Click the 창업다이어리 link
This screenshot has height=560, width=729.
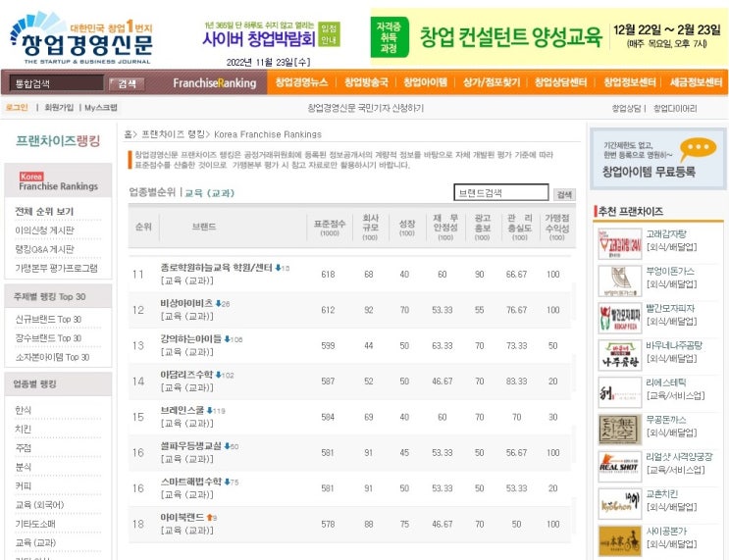pos(675,108)
